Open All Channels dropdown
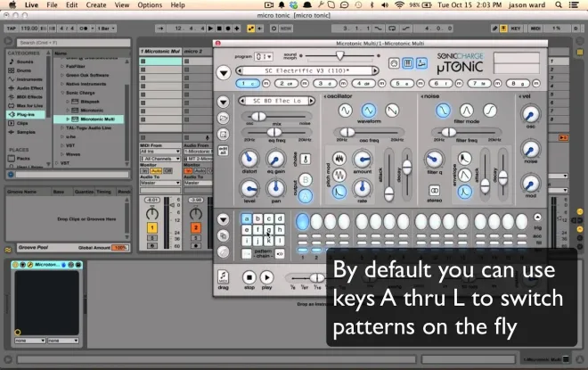The image size is (588, 370). (160, 159)
